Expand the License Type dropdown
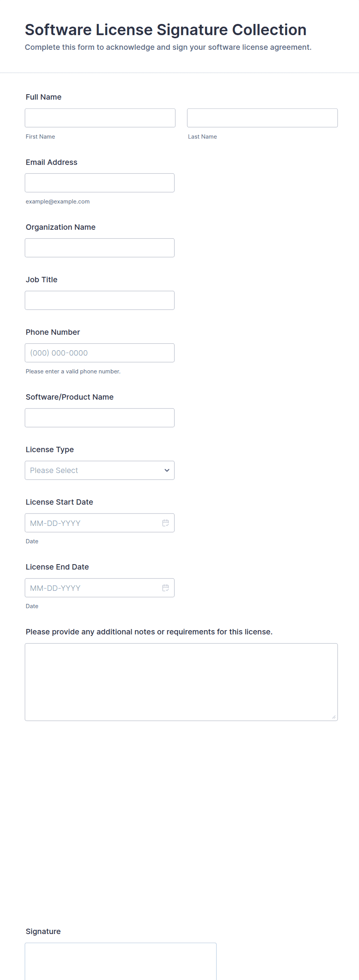Viewport: 359px width, 980px height. (x=100, y=470)
